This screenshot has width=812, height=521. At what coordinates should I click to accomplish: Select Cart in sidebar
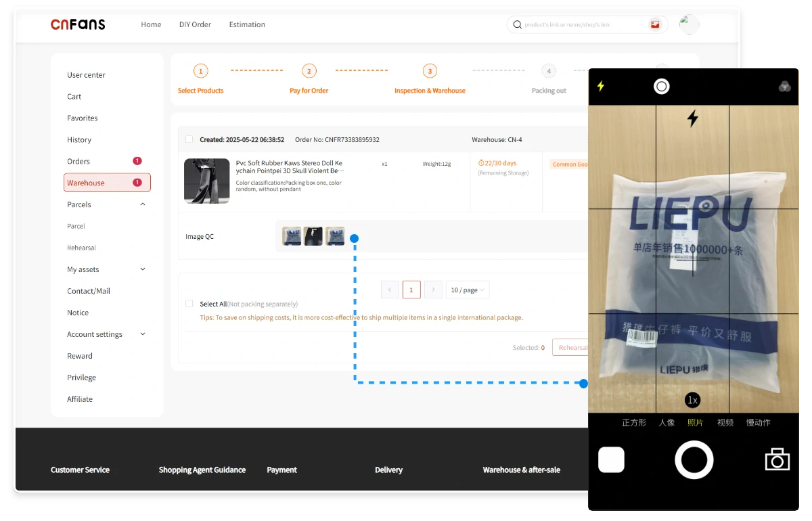[x=74, y=97]
